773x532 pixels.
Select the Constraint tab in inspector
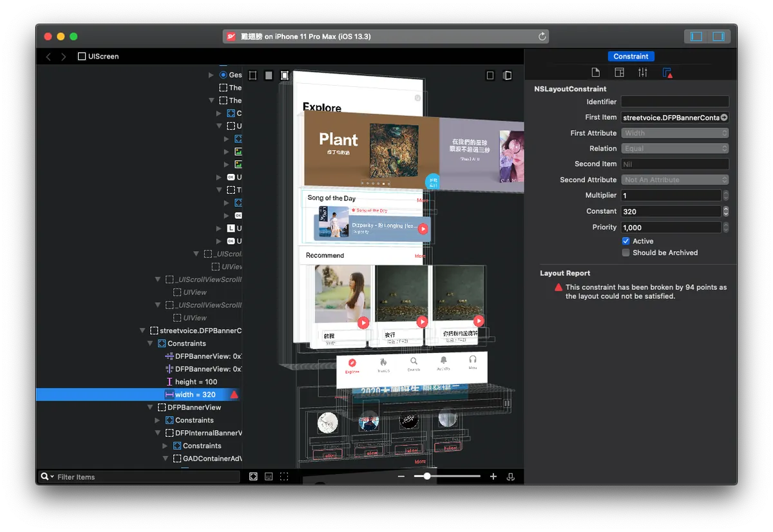pos(631,57)
